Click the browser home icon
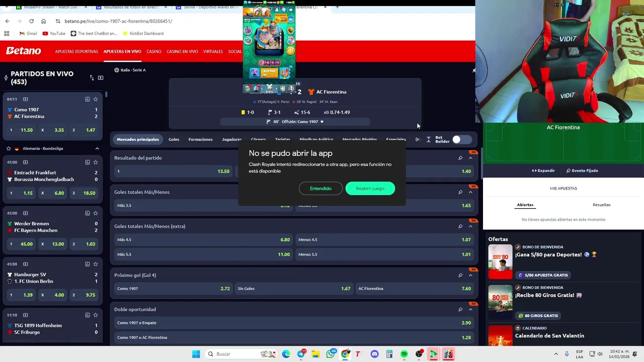 click(43, 21)
